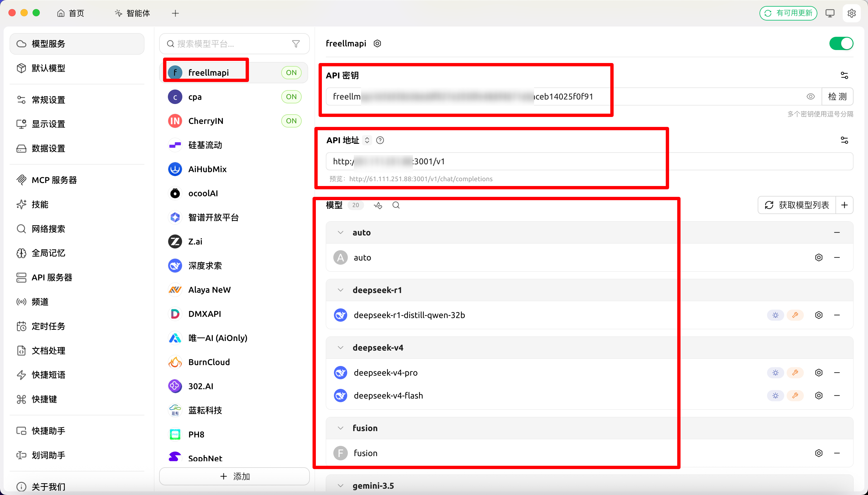Select 硅基流动 provider
Image resolution: width=868 pixels, height=495 pixels.
coord(234,145)
